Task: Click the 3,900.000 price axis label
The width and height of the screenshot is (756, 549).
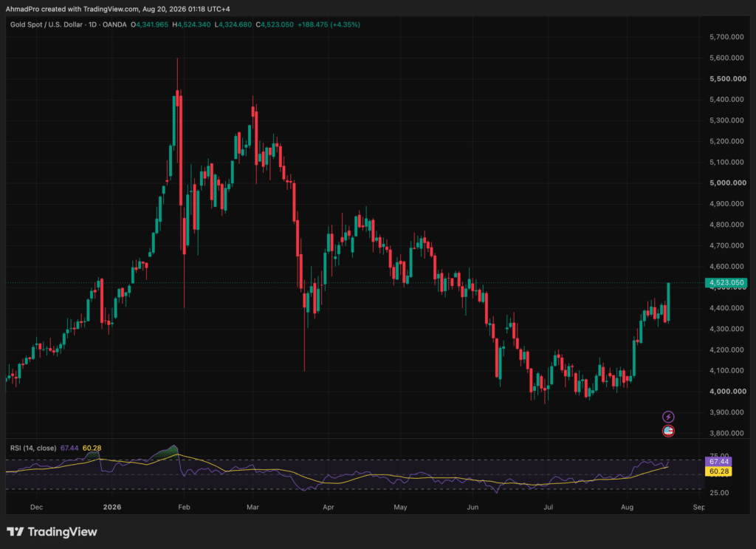Action: coord(726,412)
